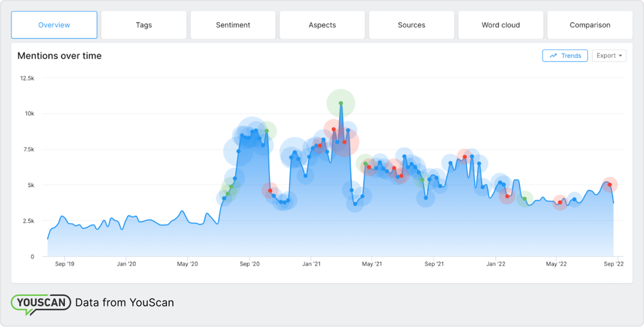Viewport: 644px width, 327px height.
Task: Click the green marker between Jan '22 and May '22
Action: 525,199
